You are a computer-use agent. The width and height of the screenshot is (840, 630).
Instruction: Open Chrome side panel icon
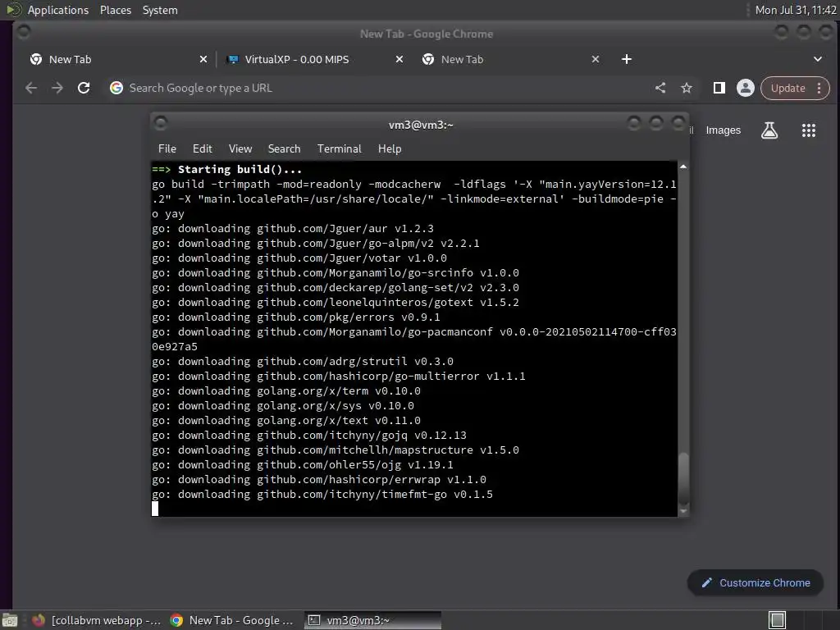click(x=719, y=88)
